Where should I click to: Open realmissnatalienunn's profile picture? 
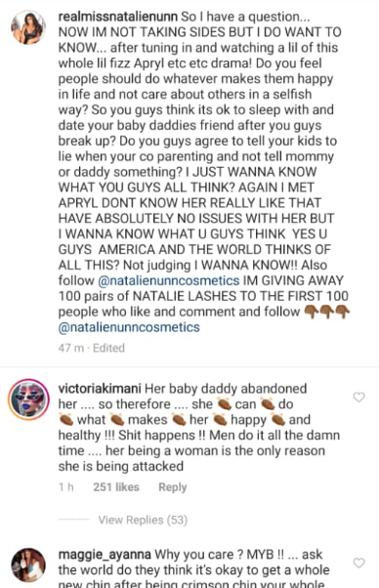click(28, 27)
